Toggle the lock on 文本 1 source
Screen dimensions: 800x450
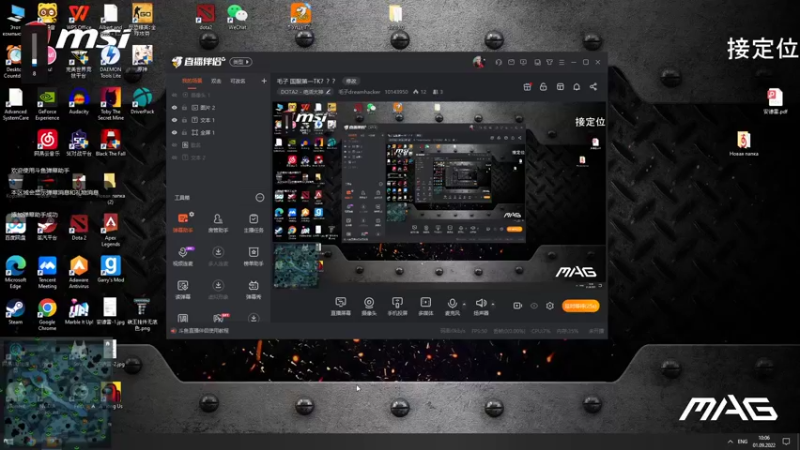point(184,120)
